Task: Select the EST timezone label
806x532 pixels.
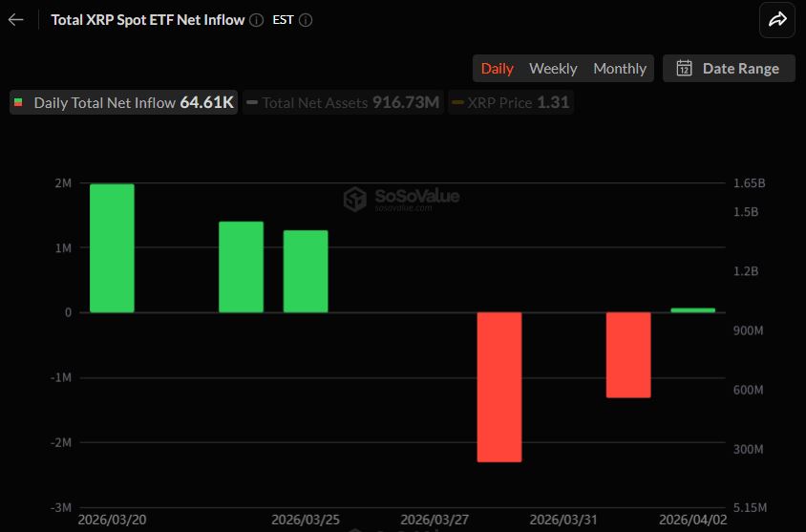Action: (283, 19)
